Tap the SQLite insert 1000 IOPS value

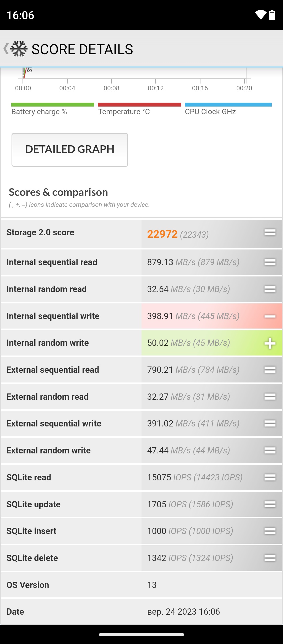tap(190, 531)
